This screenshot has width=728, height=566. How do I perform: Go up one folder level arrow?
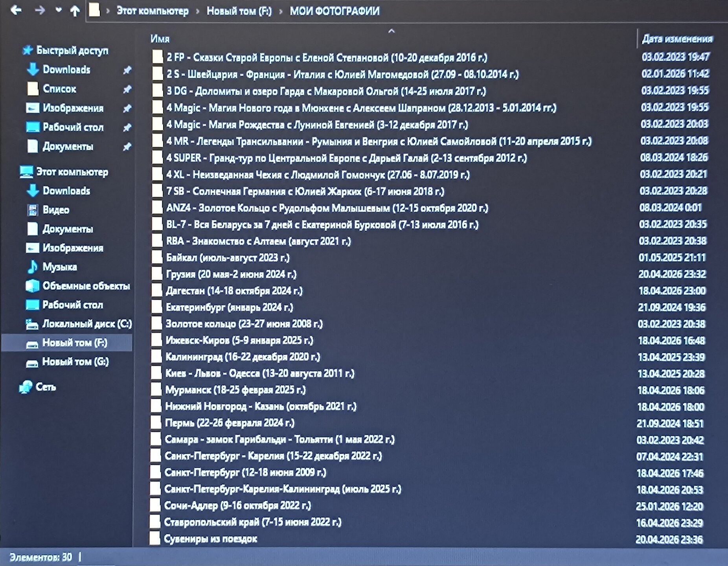point(75,11)
